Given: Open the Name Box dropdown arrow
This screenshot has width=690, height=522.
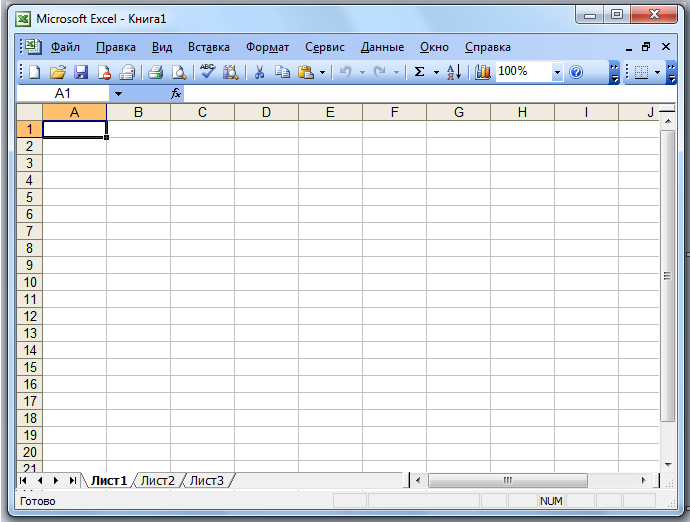Looking at the screenshot, I should 118,93.
